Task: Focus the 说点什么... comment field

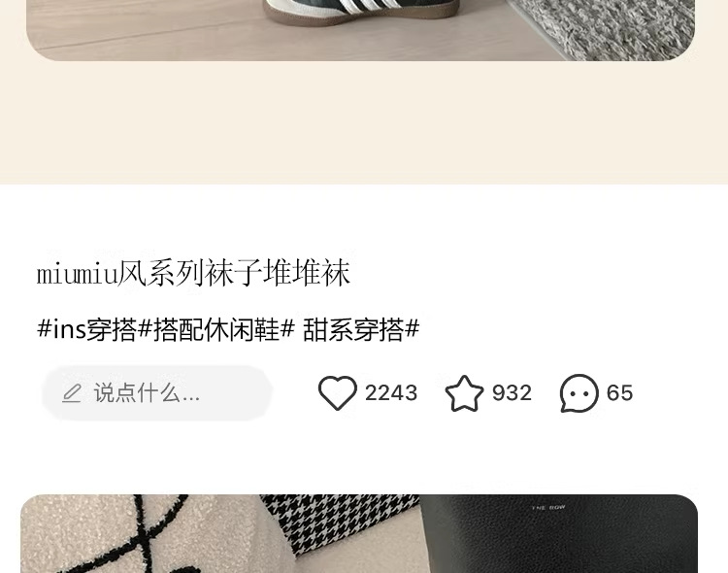Action: [x=157, y=393]
